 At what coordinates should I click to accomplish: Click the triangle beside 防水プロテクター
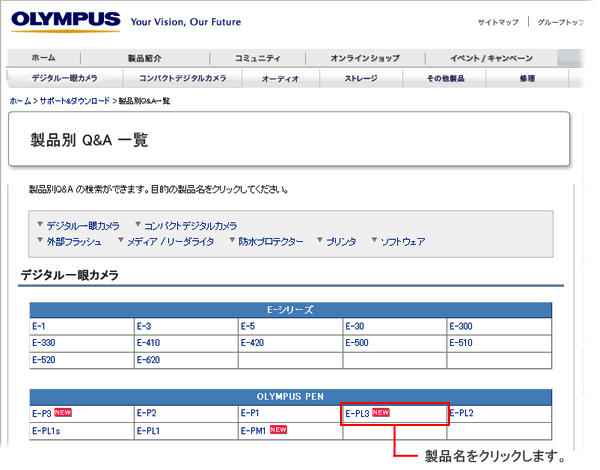(x=232, y=240)
